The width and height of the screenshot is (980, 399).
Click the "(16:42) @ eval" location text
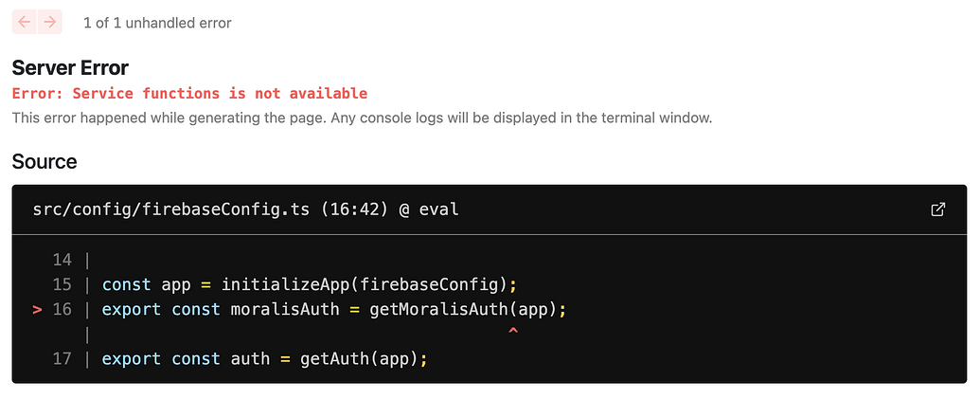389,209
